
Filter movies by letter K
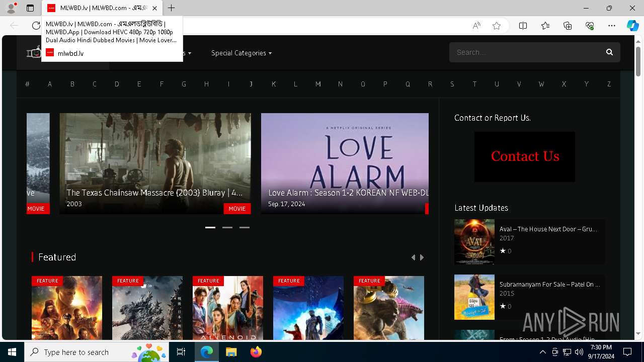tap(273, 84)
